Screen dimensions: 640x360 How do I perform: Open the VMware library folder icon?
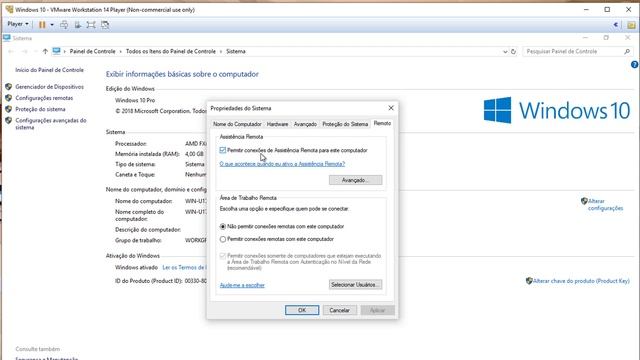pos(631,25)
